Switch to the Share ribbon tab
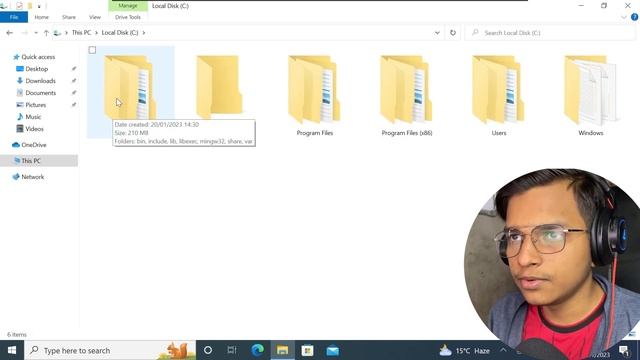This screenshot has height=360, width=640. (x=69, y=17)
